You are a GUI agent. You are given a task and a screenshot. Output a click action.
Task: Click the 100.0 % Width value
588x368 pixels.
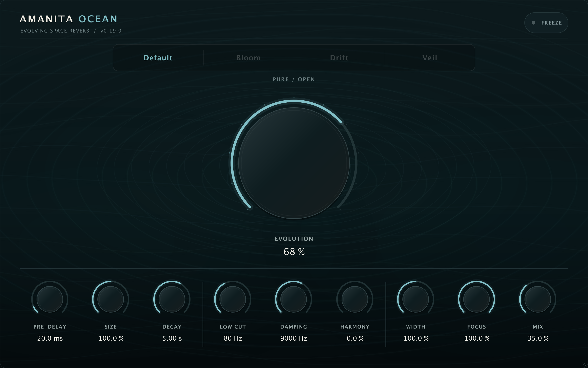pyautogui.click(x=416, y=338)
